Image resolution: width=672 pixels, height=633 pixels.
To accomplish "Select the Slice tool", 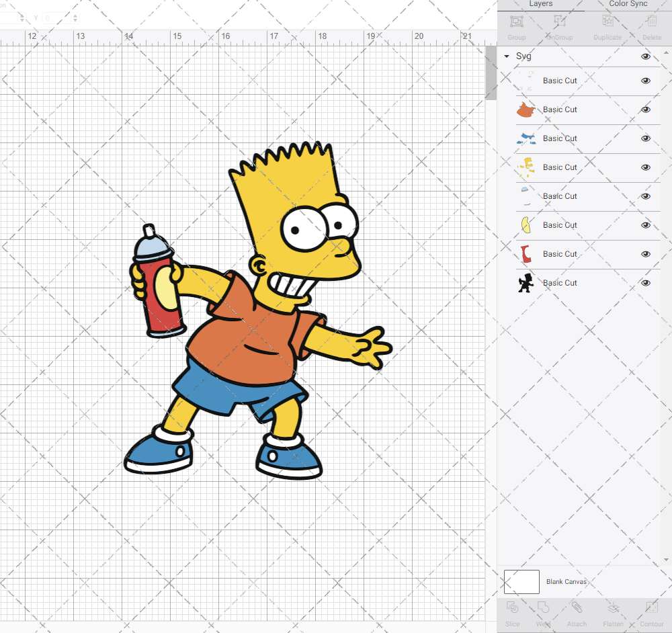I will click(513, 607).
